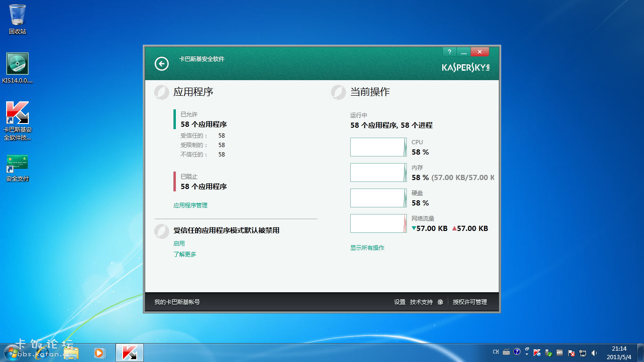The image size is (644, 362).
Task: Click the taskbar clock showing 21:14
Action: click(x=619, y=353)
